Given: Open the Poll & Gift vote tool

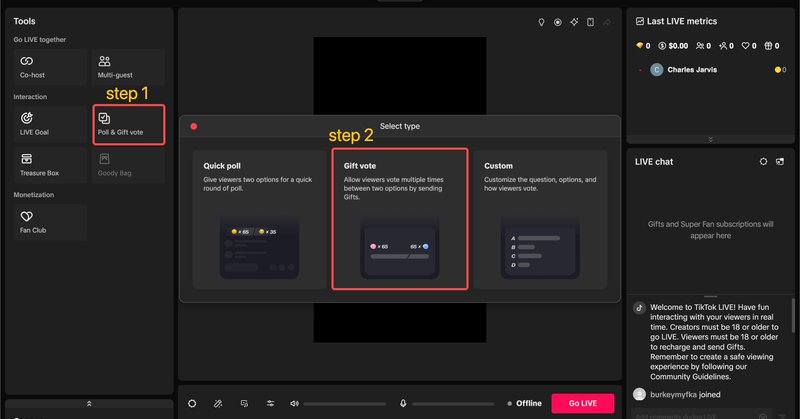Looking at the screenshot, I should tap(129, 125).
